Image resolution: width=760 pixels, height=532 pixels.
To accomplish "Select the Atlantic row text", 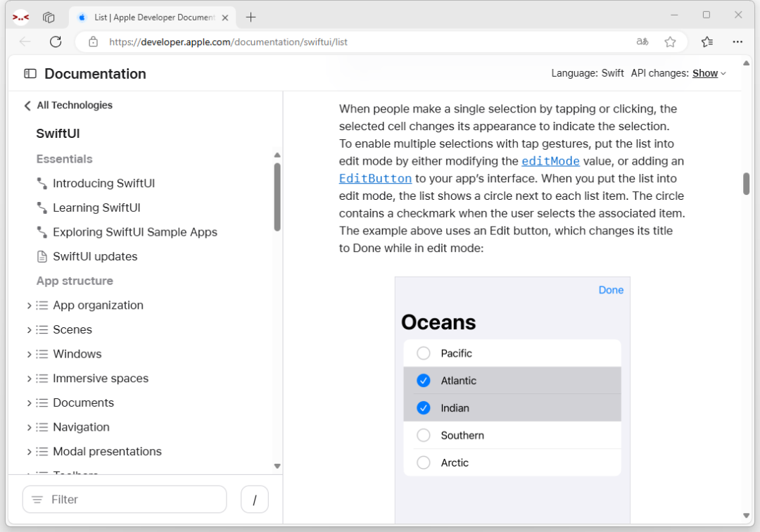I will click(x=459, y=381).
